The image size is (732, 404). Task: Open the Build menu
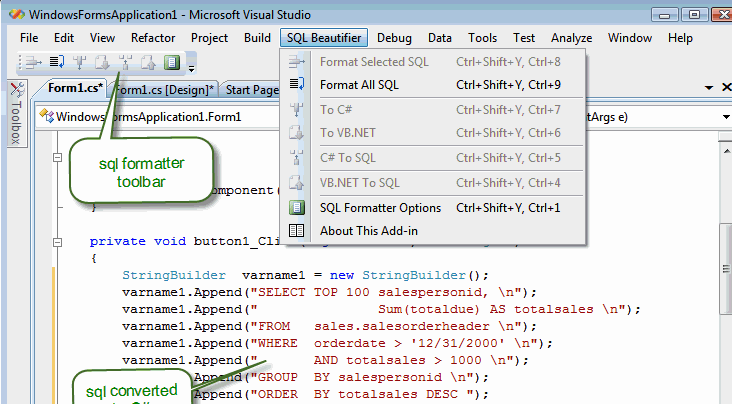pos(257,38)
